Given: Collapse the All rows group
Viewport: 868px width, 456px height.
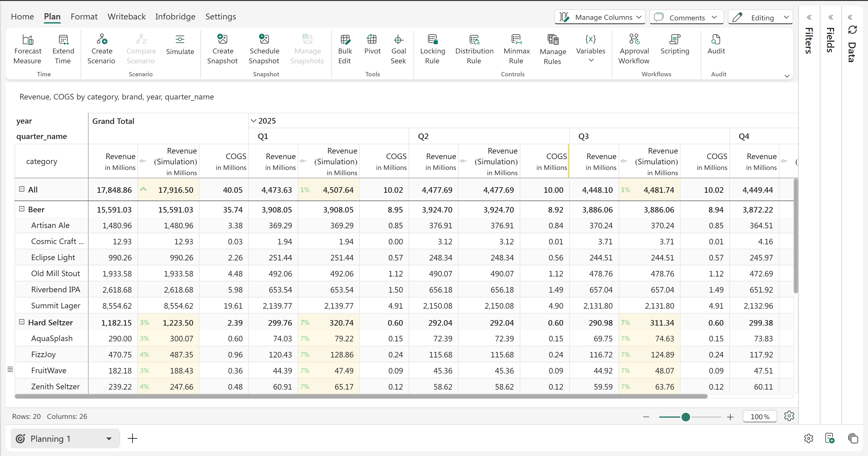Looking at the screenshot, I should click(22, 189).
